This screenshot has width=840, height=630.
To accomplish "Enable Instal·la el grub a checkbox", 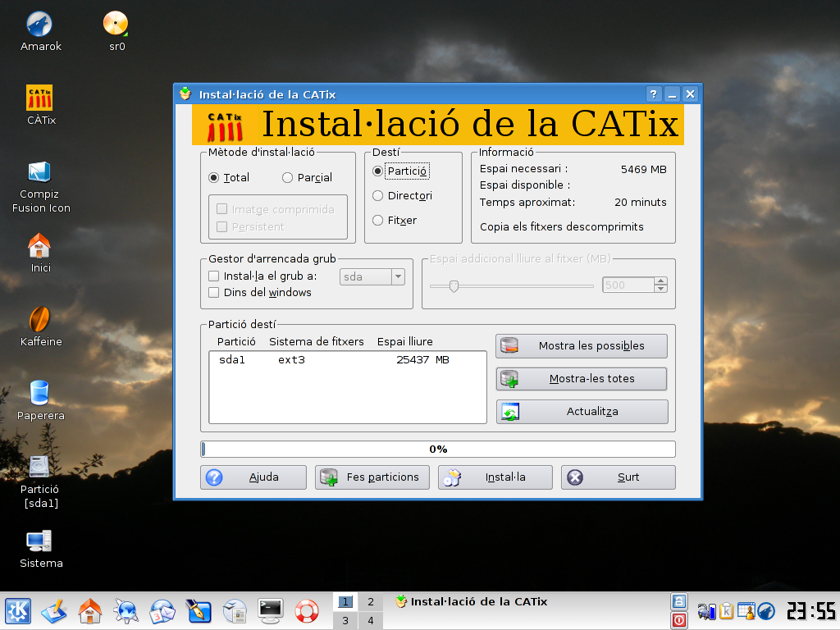I will click(262, 276).
